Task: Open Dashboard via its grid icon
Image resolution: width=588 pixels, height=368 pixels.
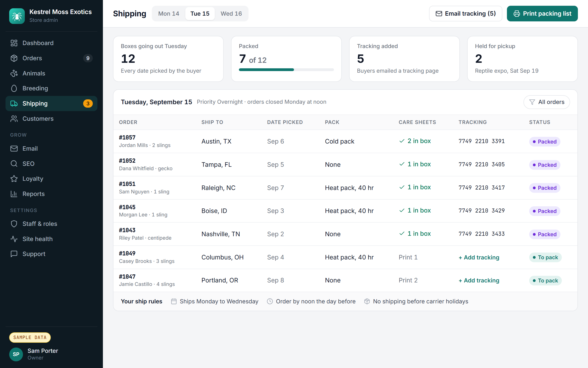Action: [x=14, y=43]
